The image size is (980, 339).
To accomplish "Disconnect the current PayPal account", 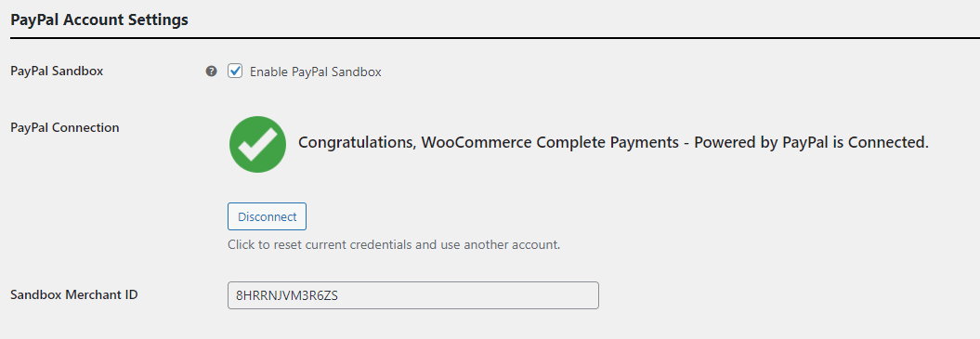I will click(x=267, y=216).
